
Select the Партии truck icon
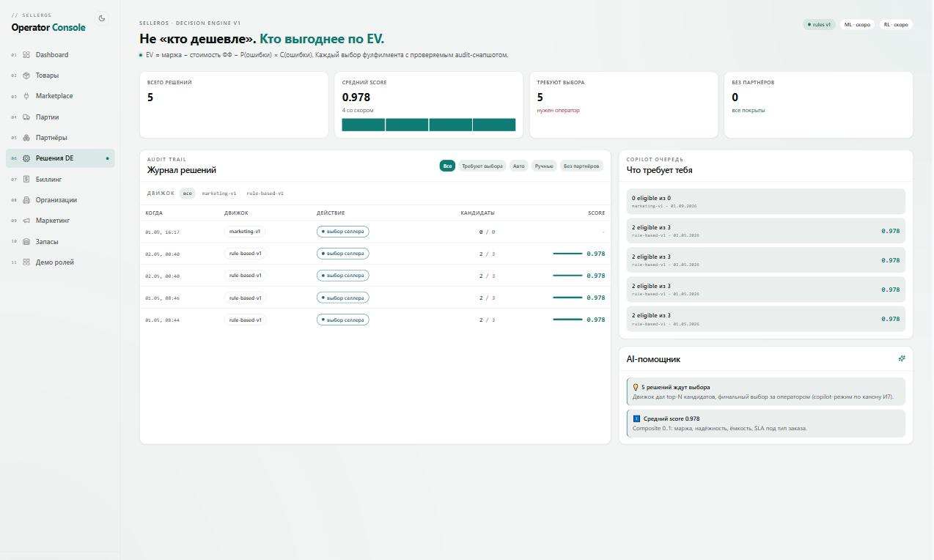[x=26, y=117]
